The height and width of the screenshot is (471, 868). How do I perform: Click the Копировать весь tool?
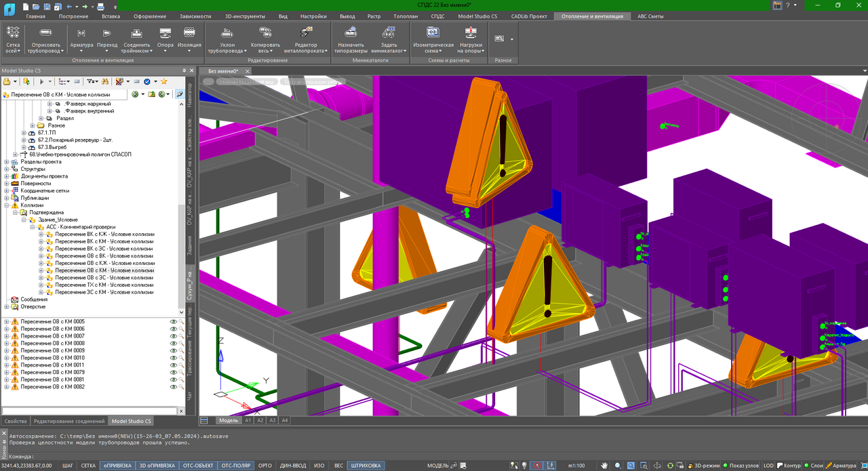pyautogui.click(x=265, y=39)
